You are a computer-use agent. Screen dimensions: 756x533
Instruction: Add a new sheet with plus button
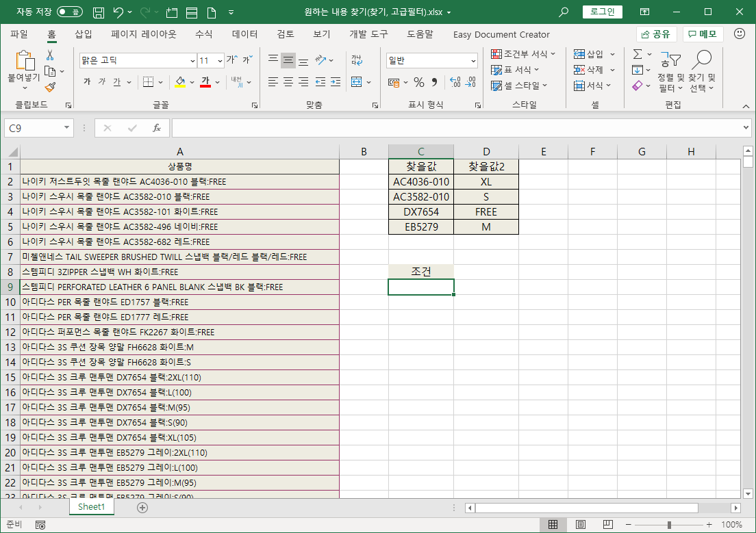pos(142,507)
